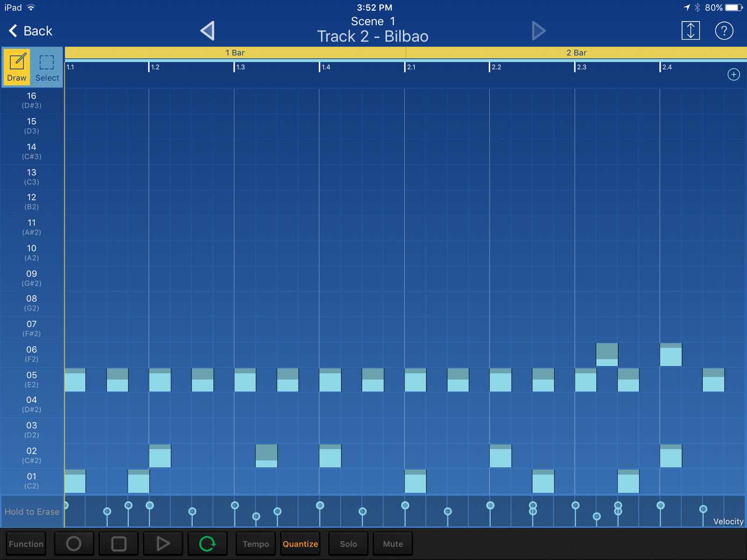Tap pad row 03 (D2)
Image resolution: width=747 pixels, height=560 pixels.
[32, 430]
